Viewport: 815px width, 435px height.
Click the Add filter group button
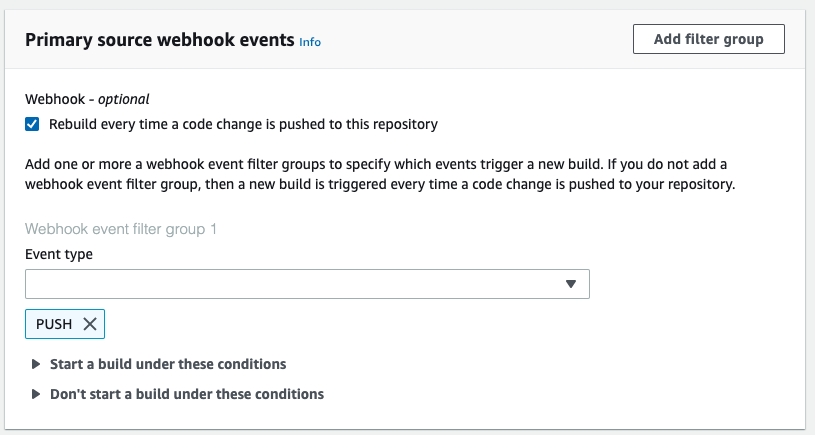(x=708, y=39)
